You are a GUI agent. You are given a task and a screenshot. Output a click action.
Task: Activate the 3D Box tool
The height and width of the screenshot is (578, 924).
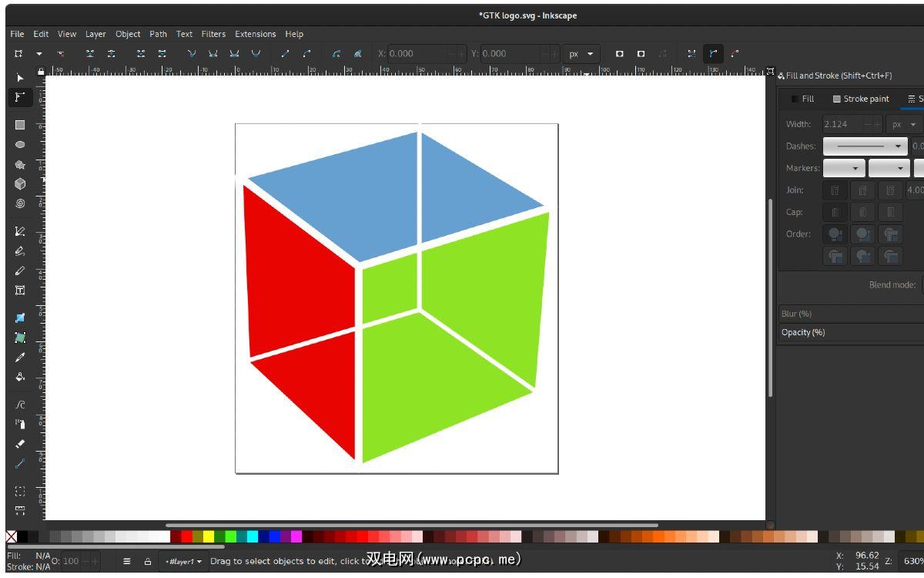coord(20,184)
